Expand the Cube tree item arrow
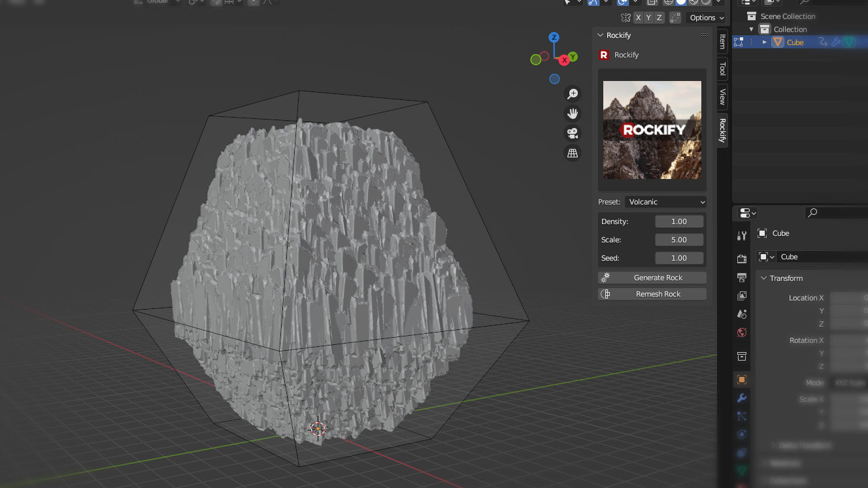This screenshot has width=868, height=488. [765, 42]
